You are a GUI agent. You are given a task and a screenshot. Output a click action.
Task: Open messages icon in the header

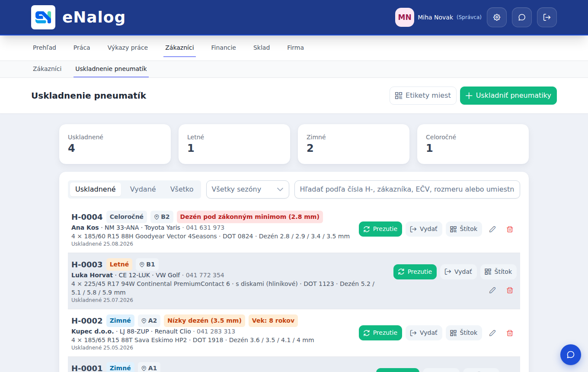point(522,17)
